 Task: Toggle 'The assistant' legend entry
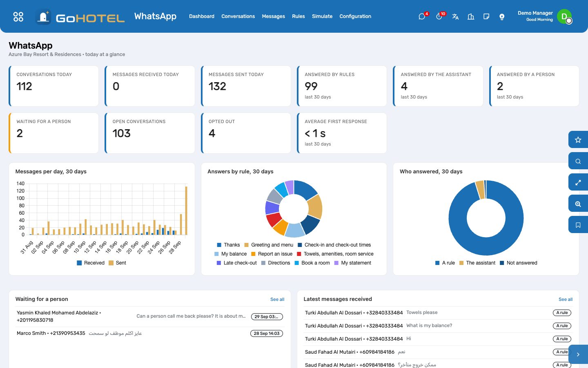coord(477,263)
